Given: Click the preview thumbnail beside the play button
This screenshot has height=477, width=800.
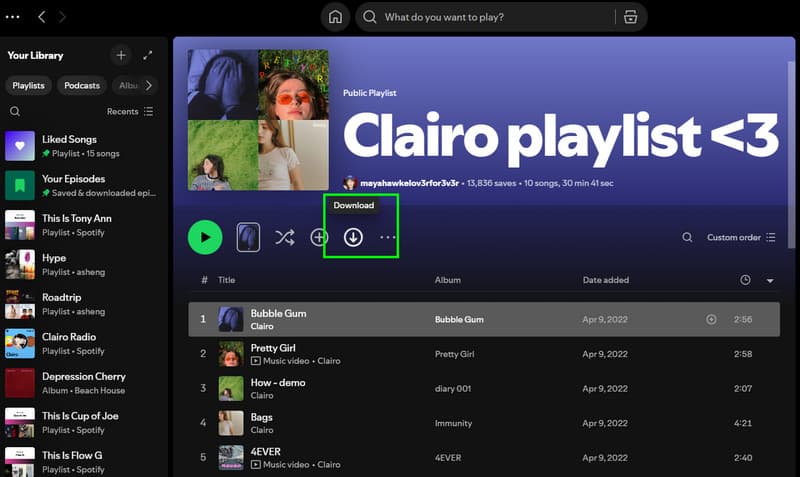Looking at the screenshot, I should pos(248,237).
